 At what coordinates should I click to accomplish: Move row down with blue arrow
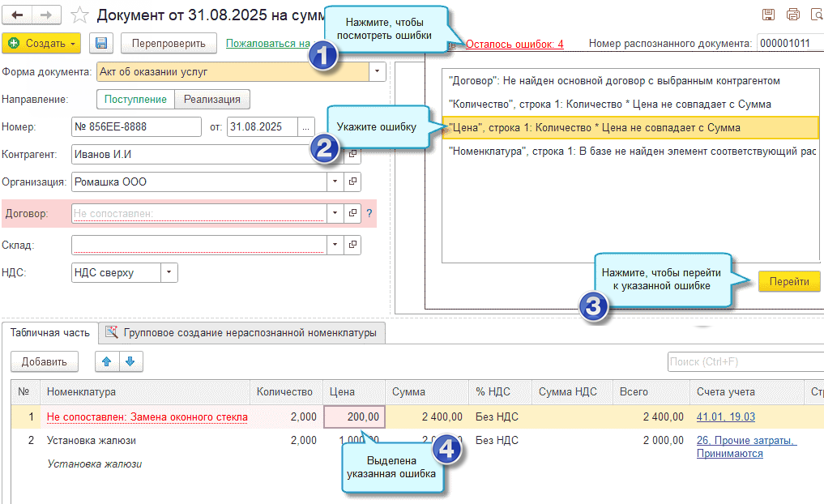click(130, 361)
